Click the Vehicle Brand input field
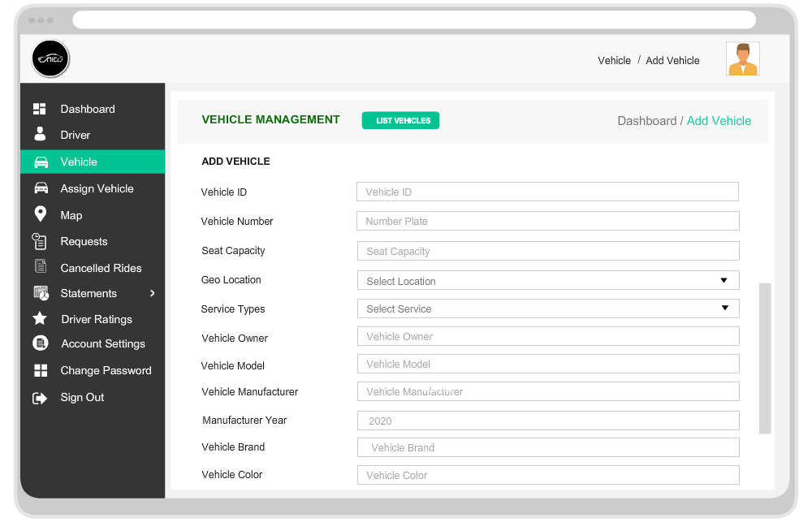 click(548, 447)
